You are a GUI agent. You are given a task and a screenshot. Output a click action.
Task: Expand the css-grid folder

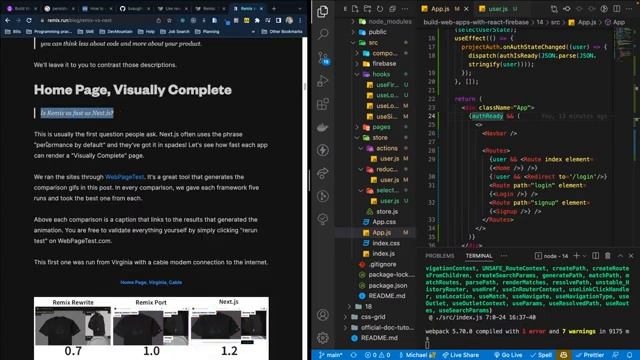tap(346, 317)
